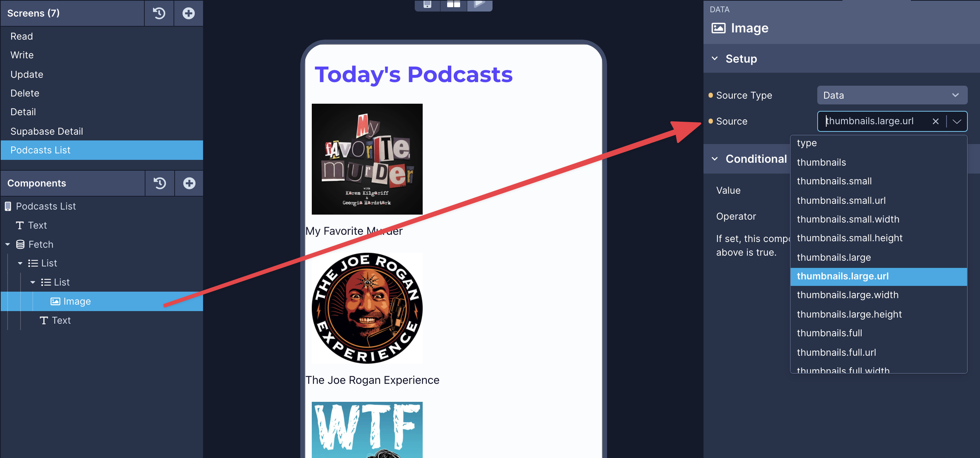Collapse the Conditional section
This screenshot has width=980, height=458.
click(715, 159)
